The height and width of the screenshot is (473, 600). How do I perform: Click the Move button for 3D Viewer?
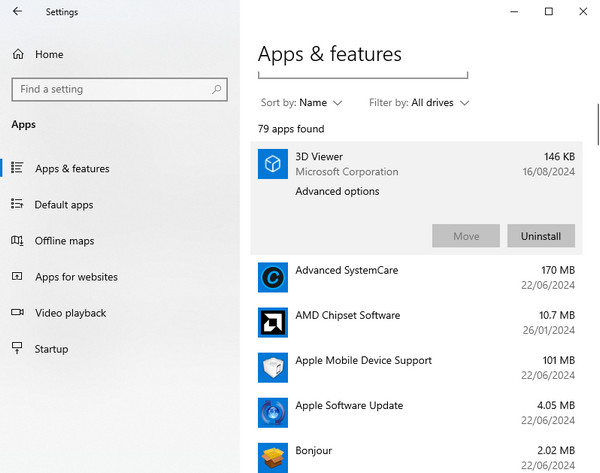pyautogui.click(x=466, y=236)
